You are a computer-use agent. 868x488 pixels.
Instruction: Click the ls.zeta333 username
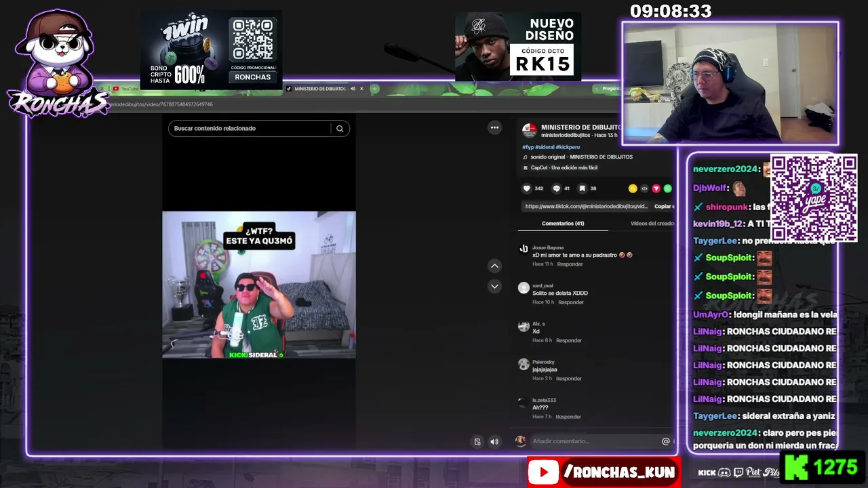pyautogui.click(x=544, y=400)
